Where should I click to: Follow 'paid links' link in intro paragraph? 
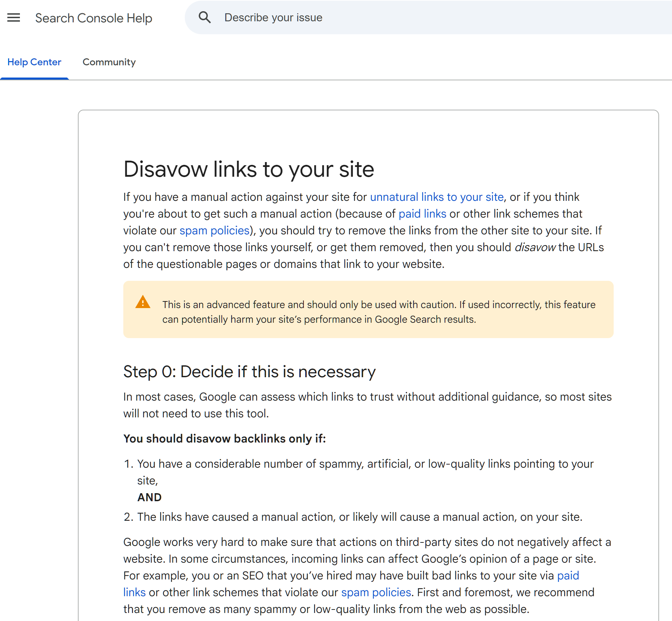pyautogui.click(x=422, y=214)
